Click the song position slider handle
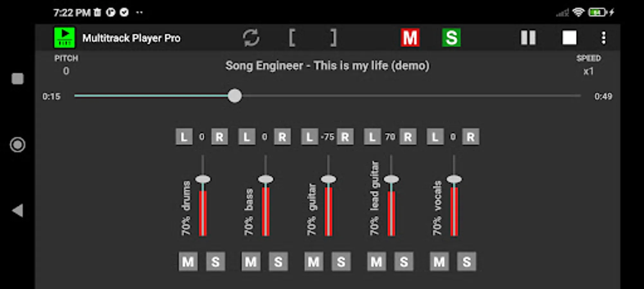Screen dimensions: 644x289 [235, 96]
